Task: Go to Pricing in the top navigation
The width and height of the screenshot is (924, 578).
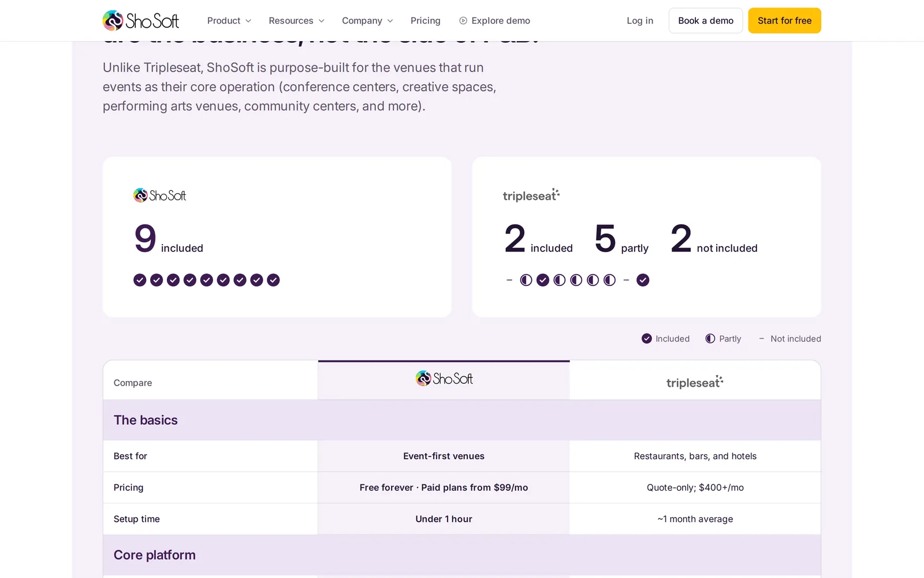Action: [x=426, y=21]
